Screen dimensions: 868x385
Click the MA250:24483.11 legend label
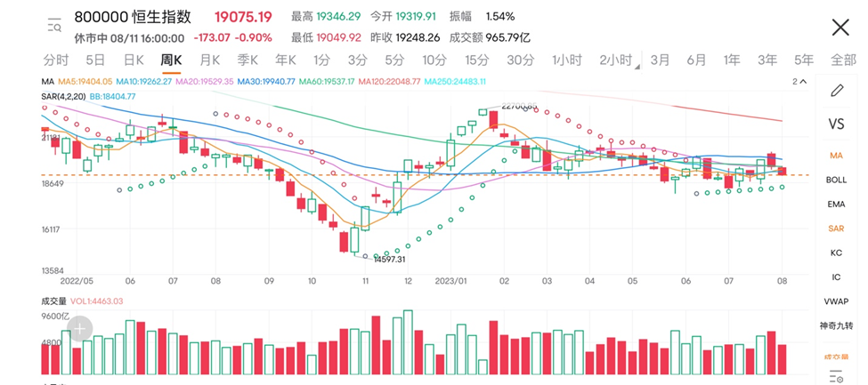[455, 81]
